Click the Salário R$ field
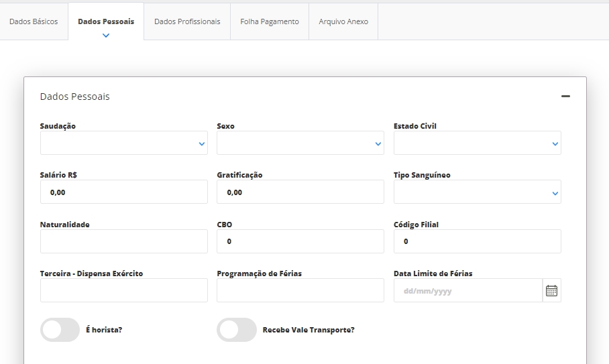Screen dimensions: 609x364 tap(124, 192)
